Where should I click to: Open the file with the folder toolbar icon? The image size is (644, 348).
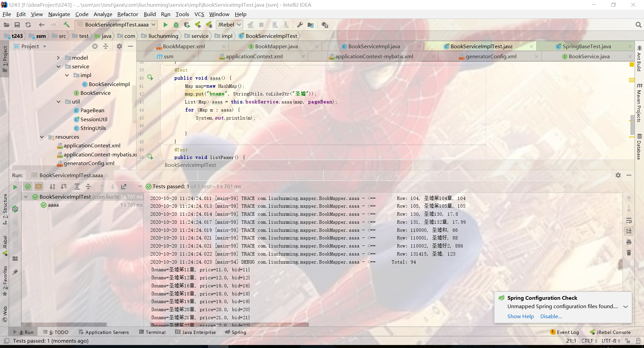point(6,25)
